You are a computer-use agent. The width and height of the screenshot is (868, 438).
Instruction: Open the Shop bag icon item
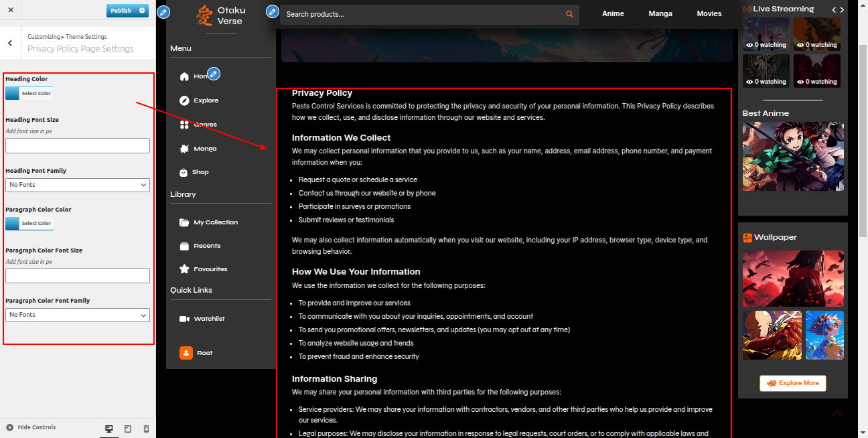tap(184, 172)
